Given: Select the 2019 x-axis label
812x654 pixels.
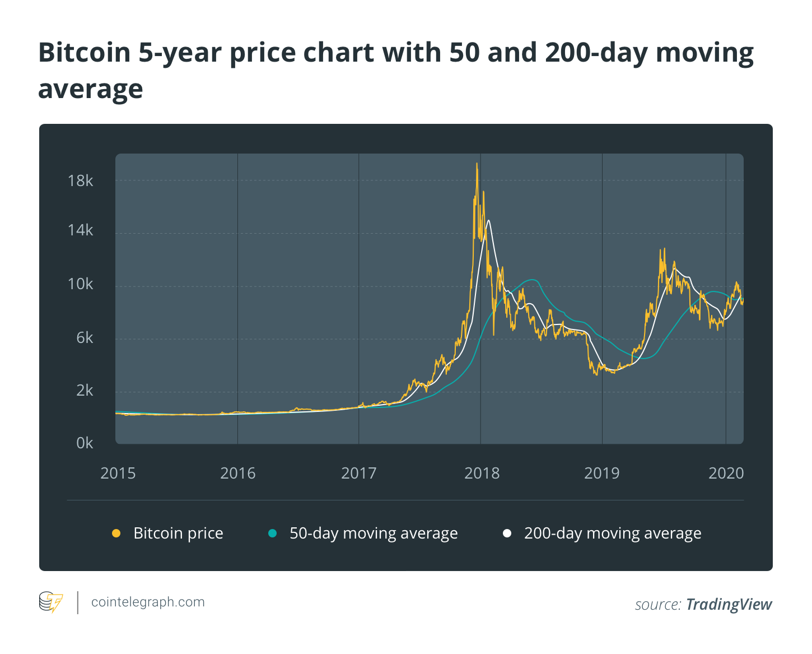Looking at the screenshot, I should click(x=602, y=474).
